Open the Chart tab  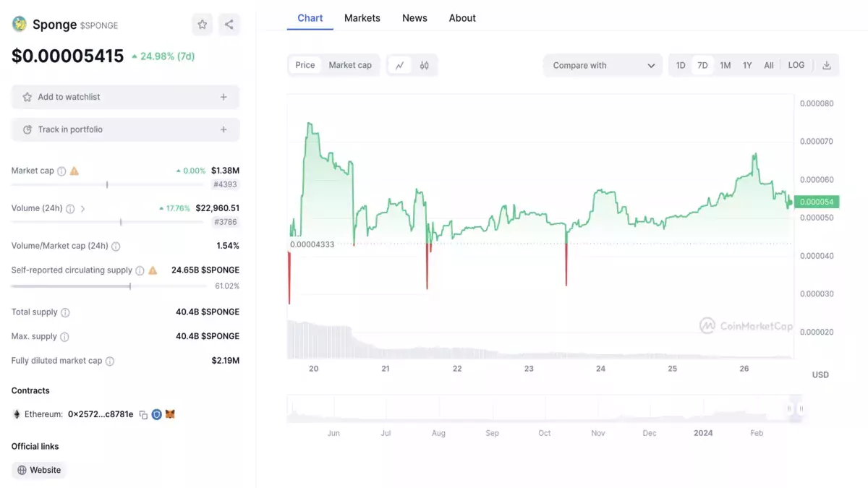click(310, 18)
